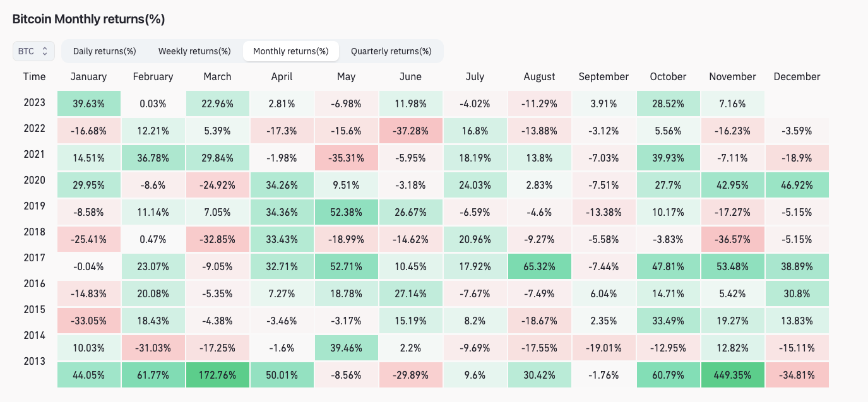Click the BTC dropdown chevron arrows
The image size is (868, 402).
pyautogui.click(x=45, y=51)
